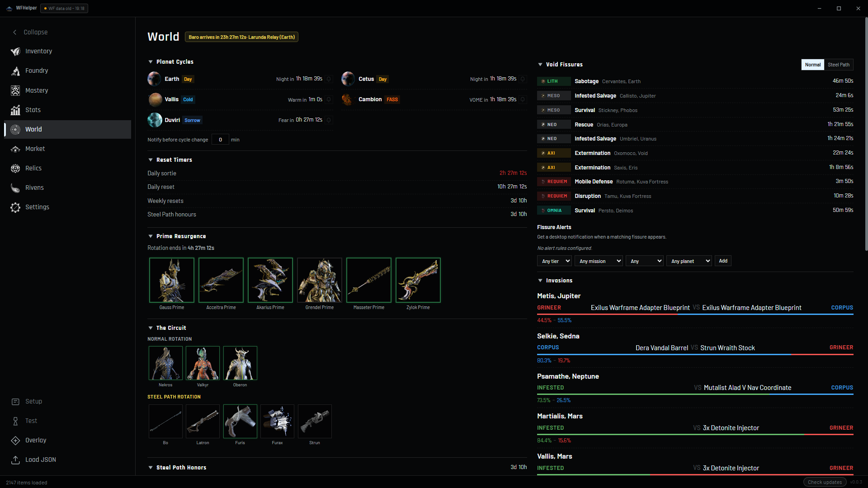Collapse the Planet Cycles section

click(x=151, y=62)
